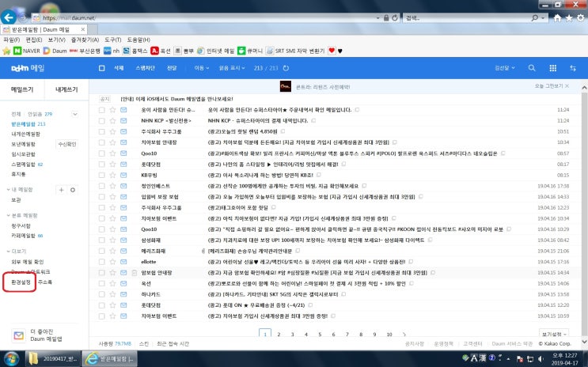Collapse the 더보기 section

coord(8,252)
